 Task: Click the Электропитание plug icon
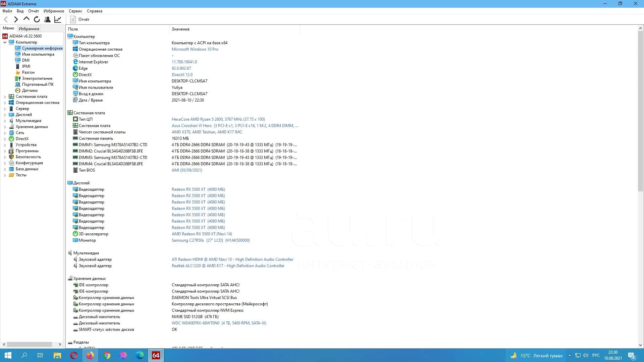tap(18, 78)
